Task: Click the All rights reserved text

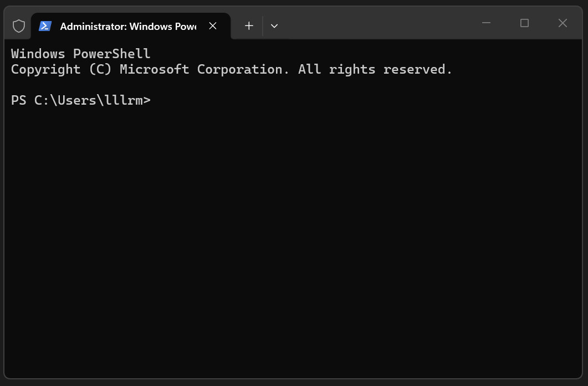Action: point(375,70)
